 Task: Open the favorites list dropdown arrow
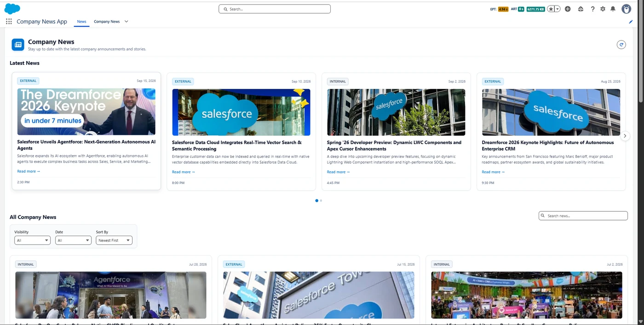coord(558,9)
